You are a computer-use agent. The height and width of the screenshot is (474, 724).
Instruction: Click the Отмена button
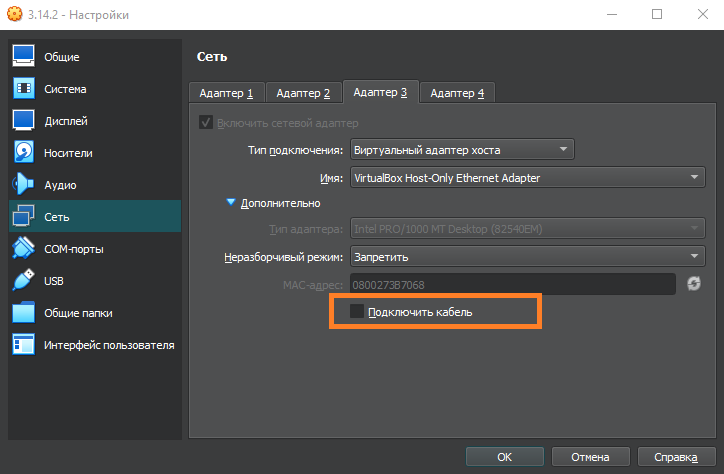click(591, 457)
